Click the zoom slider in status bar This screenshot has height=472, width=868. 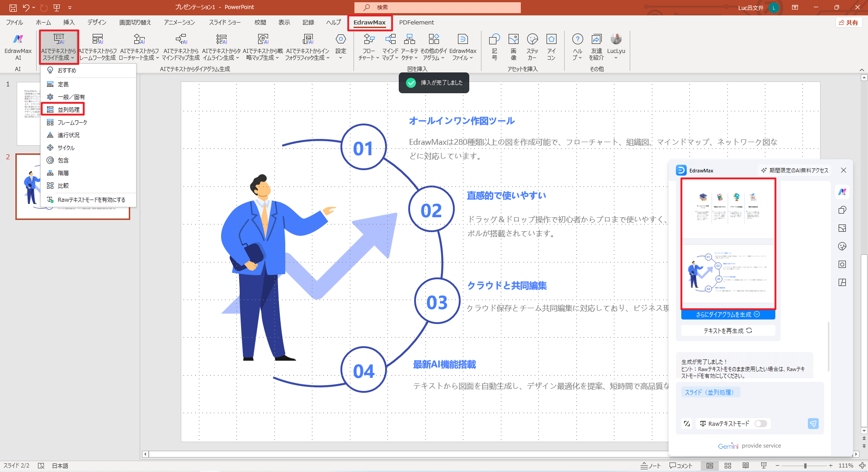805,466
